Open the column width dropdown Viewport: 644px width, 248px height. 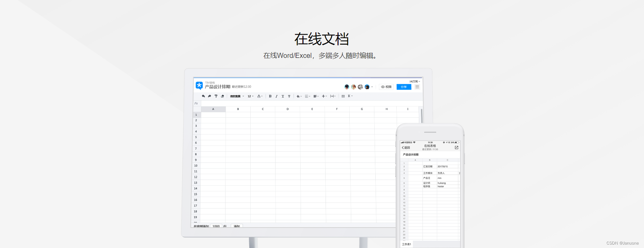coord(333,96)
